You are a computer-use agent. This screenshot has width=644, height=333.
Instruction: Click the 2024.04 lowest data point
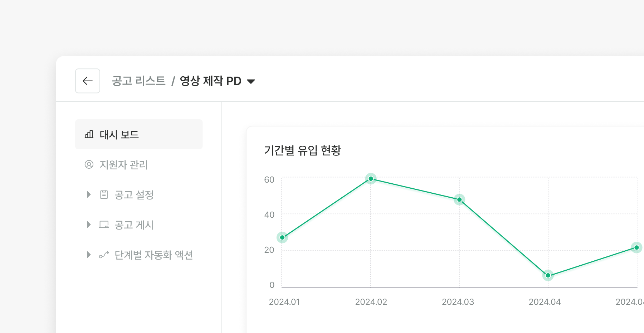(548, 275)
